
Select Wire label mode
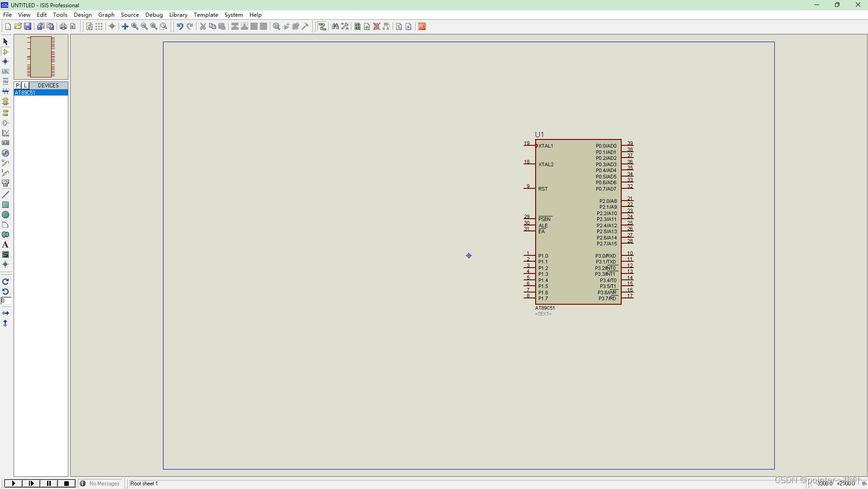point(5,71)
